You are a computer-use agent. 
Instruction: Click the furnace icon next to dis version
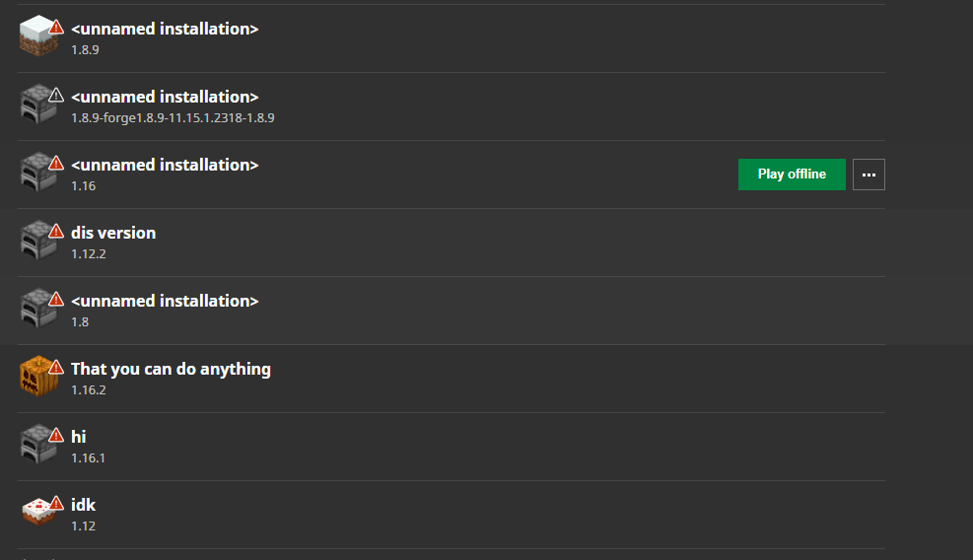point(37,241)
